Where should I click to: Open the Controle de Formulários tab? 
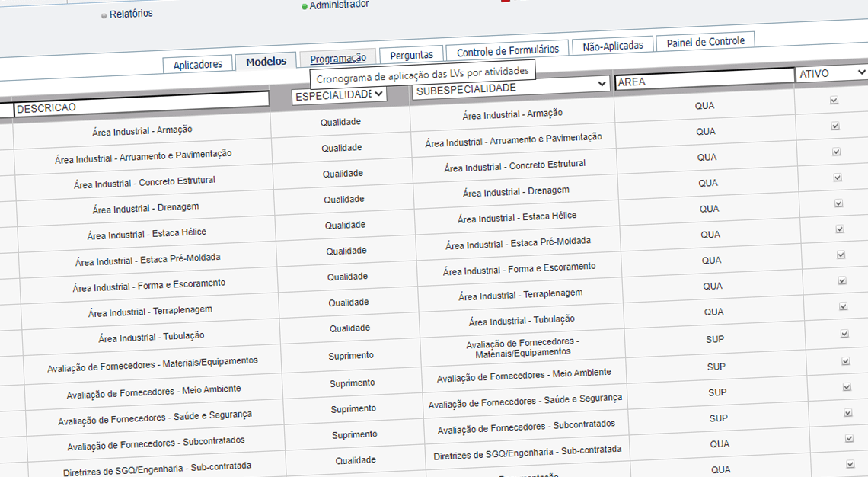[506, 50]
